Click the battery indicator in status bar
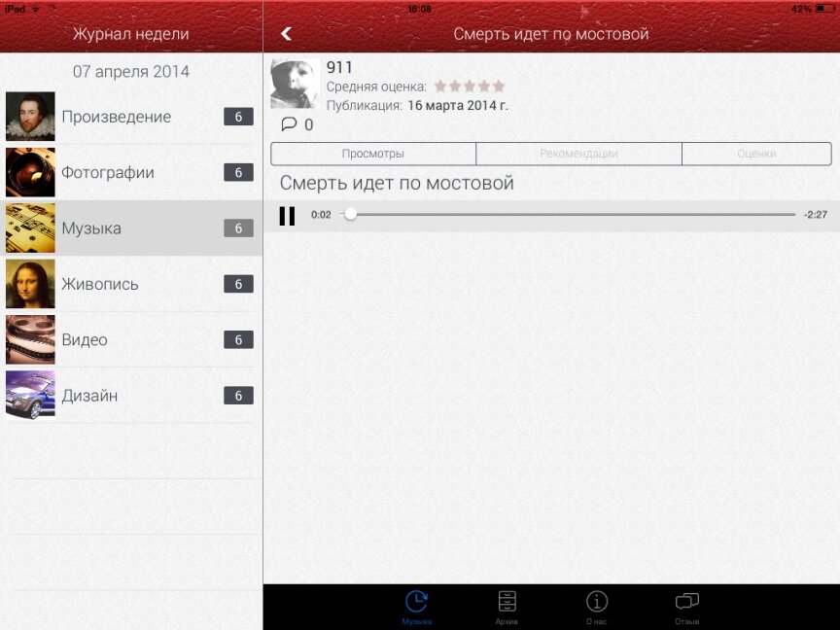This screenshot has height=630, width=840. (824, 9)
